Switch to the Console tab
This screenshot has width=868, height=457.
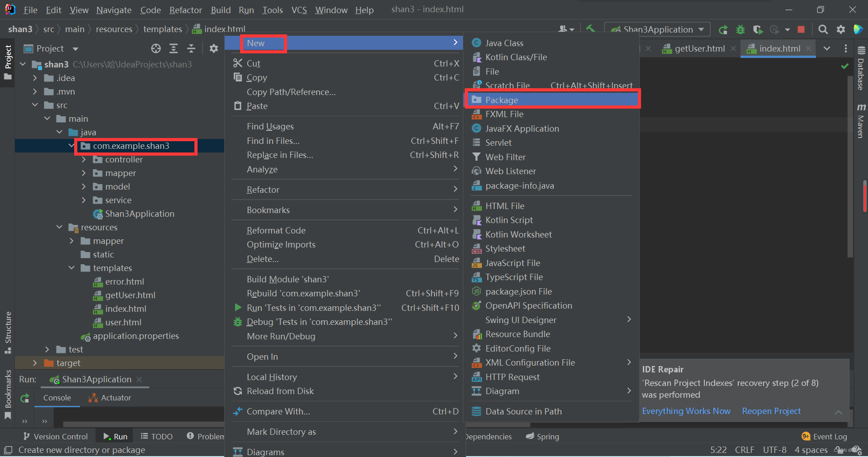pos(57,398)
